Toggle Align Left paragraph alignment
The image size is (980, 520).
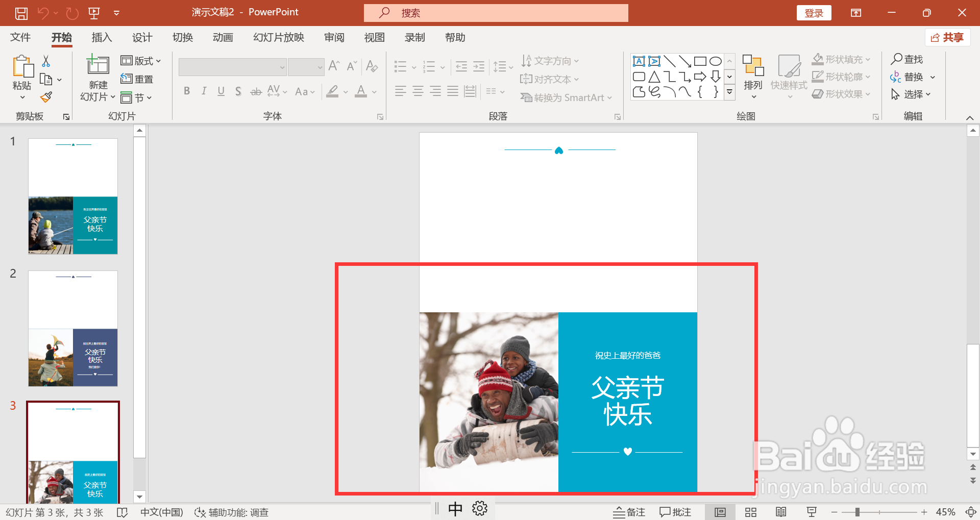tap(401, 91)
